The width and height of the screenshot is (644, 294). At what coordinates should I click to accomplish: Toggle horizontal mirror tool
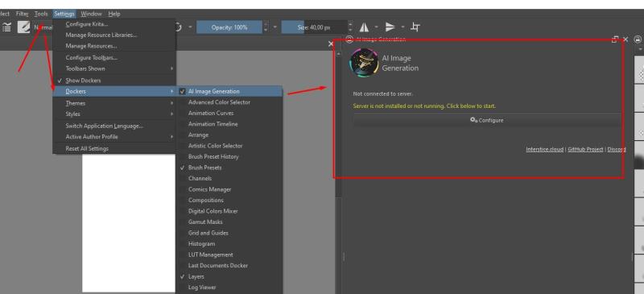[x=364, y=27]
